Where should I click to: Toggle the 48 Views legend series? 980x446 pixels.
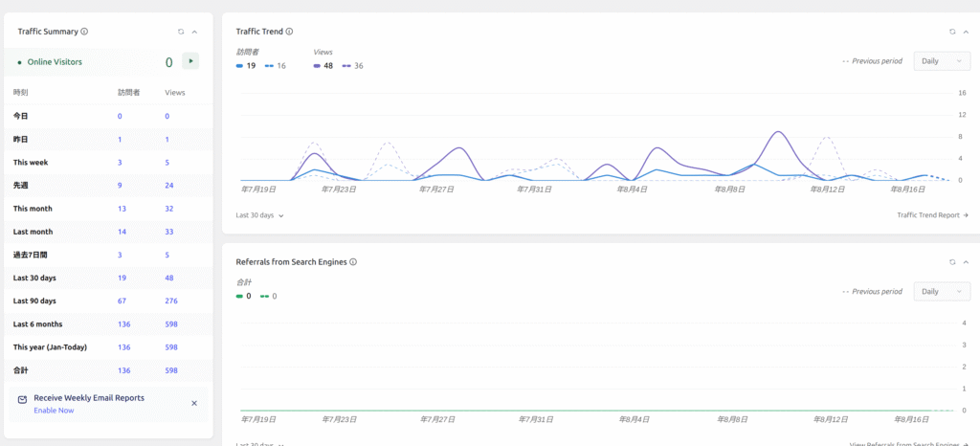[323, 66]
